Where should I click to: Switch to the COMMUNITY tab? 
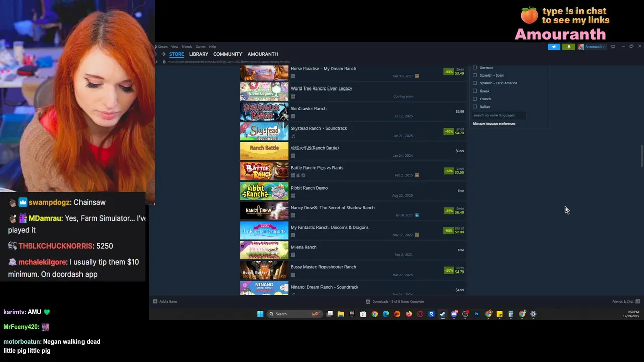click(228, 54)
